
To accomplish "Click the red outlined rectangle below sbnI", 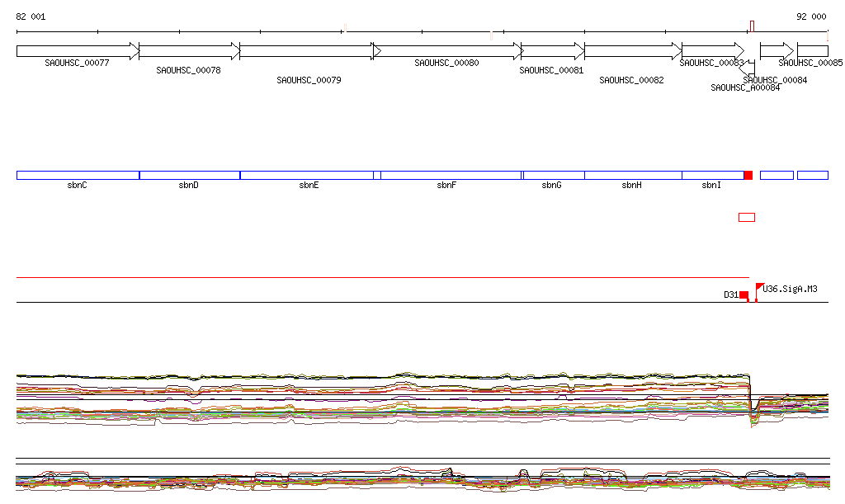I will (746, 217).
